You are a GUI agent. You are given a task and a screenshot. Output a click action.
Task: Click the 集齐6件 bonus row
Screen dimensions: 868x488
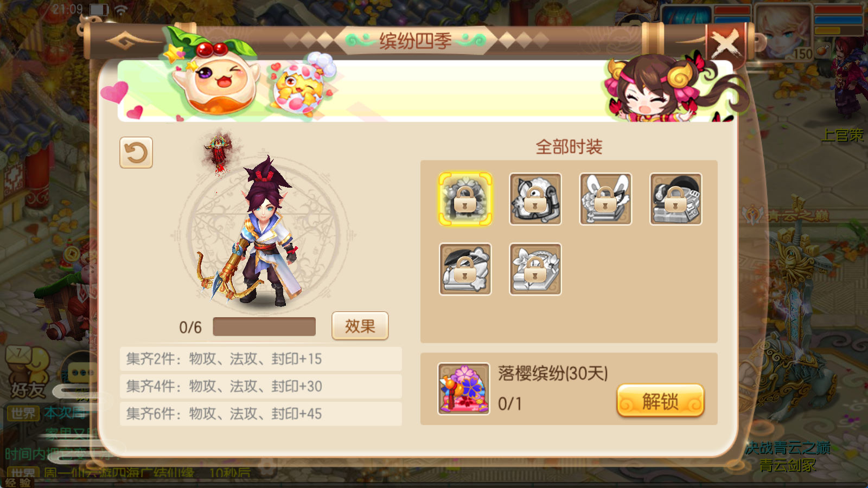261,414
